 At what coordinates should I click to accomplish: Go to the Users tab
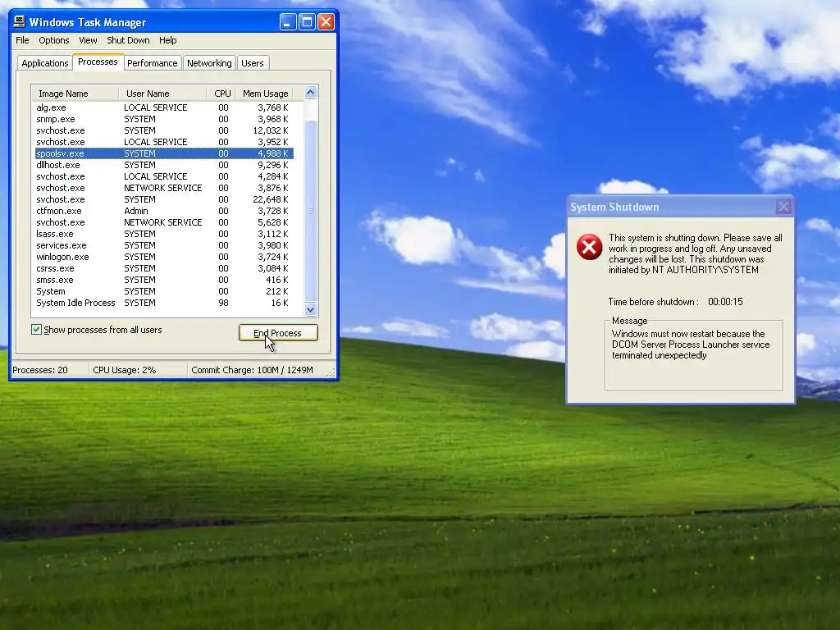tap(253, 62)
